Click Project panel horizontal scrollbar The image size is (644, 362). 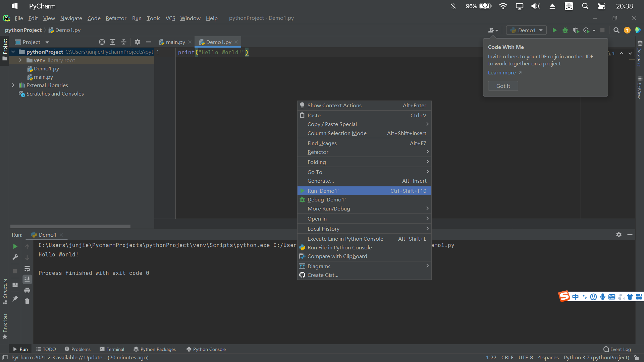70,226
